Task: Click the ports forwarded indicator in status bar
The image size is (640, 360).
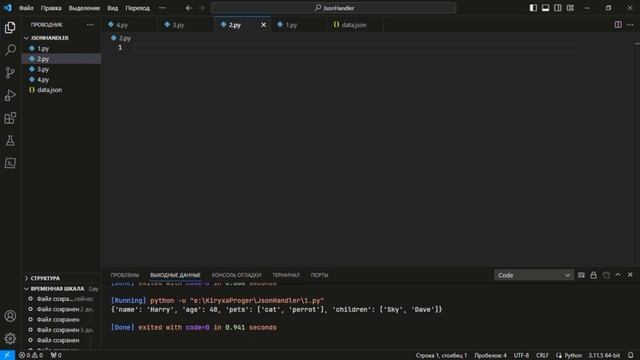Action: [x=56, y=355]
